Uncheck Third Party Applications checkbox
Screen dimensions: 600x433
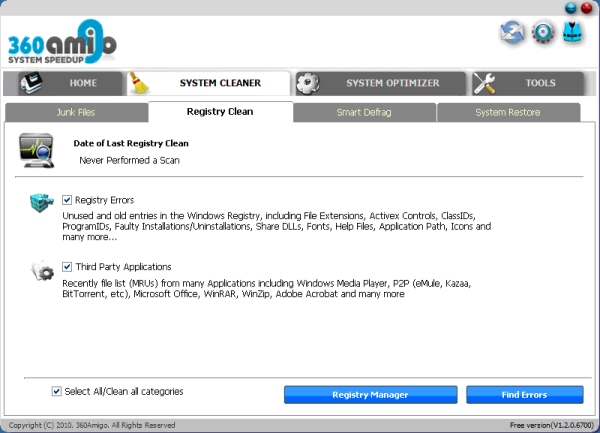click(x=67, y=267)
